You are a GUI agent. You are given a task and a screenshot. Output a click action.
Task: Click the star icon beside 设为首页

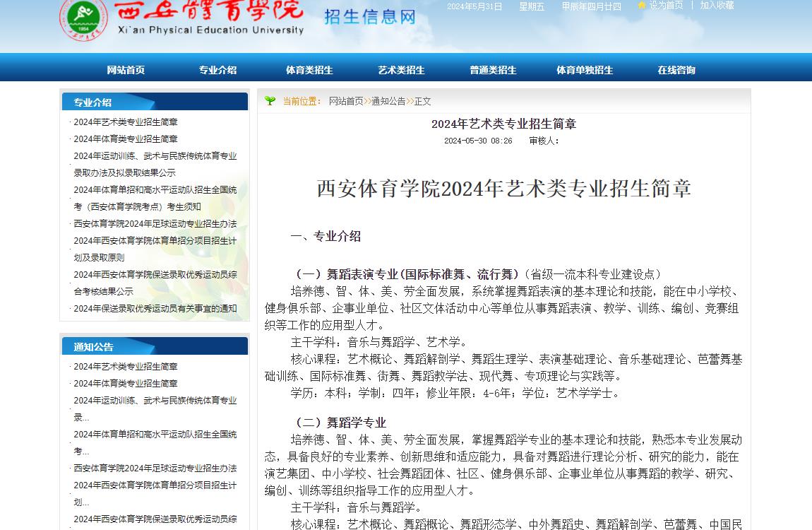[x=642, y=5]
